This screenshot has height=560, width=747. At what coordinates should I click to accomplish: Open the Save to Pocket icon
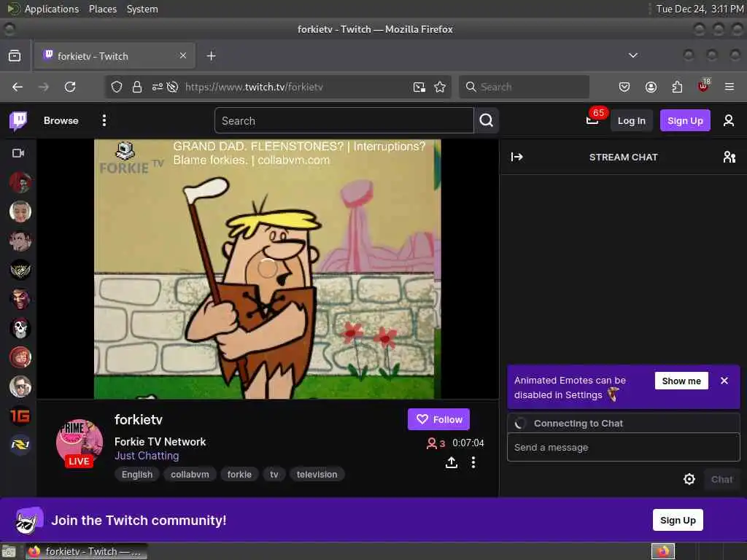coord(624,87)
